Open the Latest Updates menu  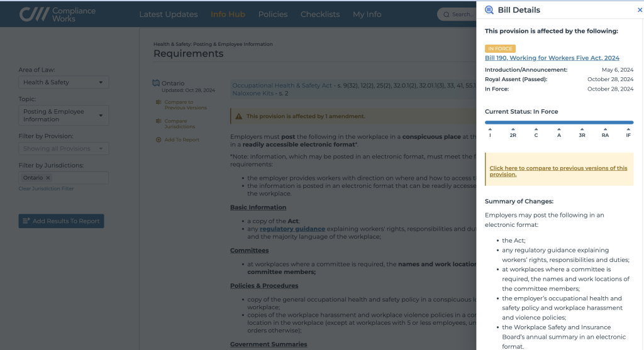(169, 14)
